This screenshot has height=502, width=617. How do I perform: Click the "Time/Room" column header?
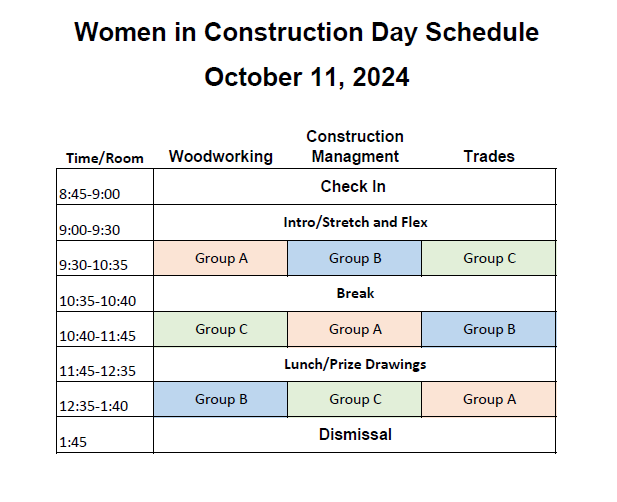[105, 158]
